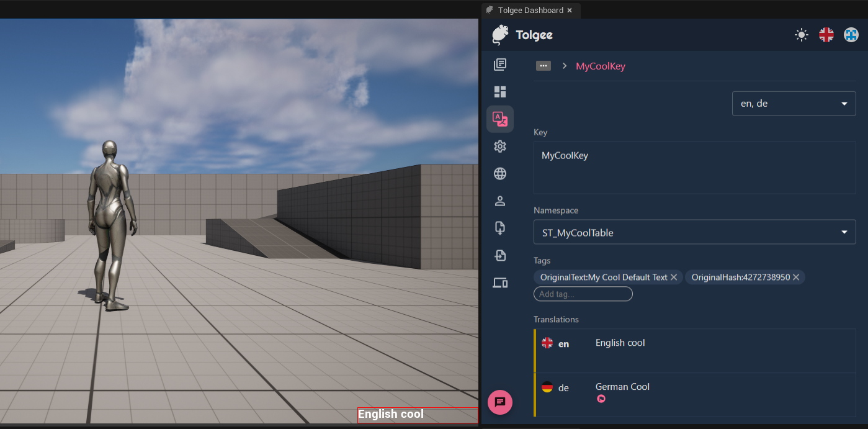868x429 pixels.
Task: Open Members via the person sidebar icon
Action: click(x=500, y=201)
